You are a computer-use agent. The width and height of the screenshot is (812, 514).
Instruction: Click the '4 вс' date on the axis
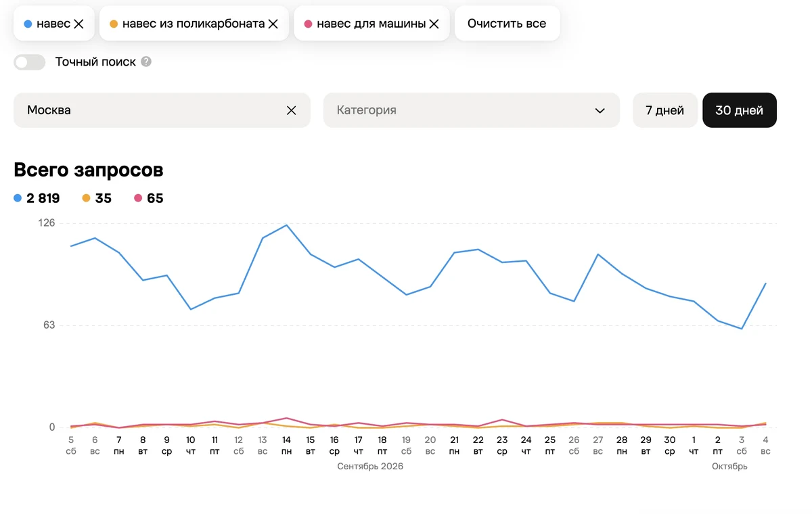(765, 445)
